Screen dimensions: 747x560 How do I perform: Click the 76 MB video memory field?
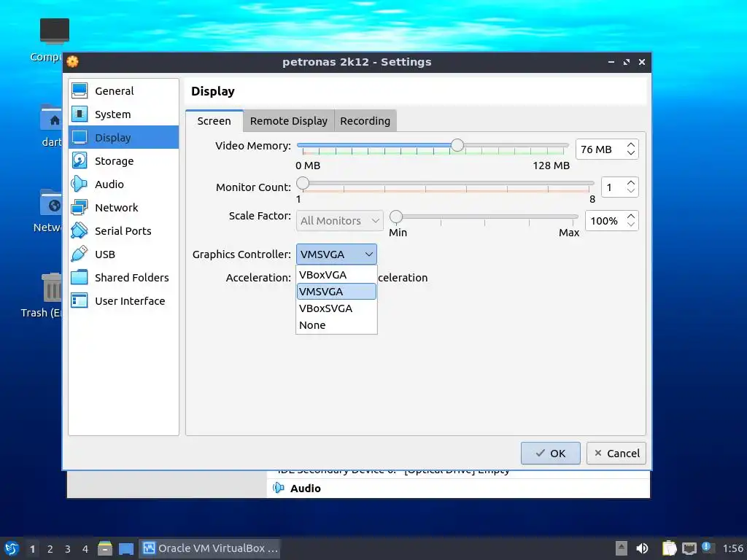[600, 149]
